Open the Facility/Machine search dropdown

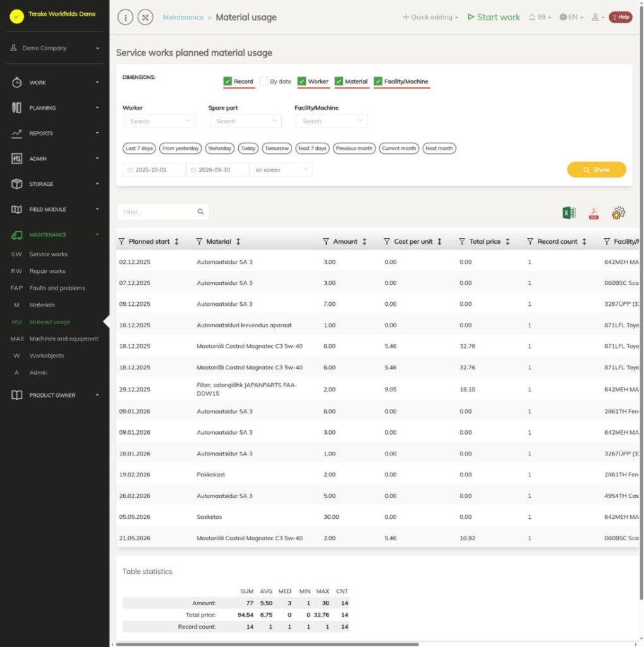pyautogui.click(x=332, y=121)
